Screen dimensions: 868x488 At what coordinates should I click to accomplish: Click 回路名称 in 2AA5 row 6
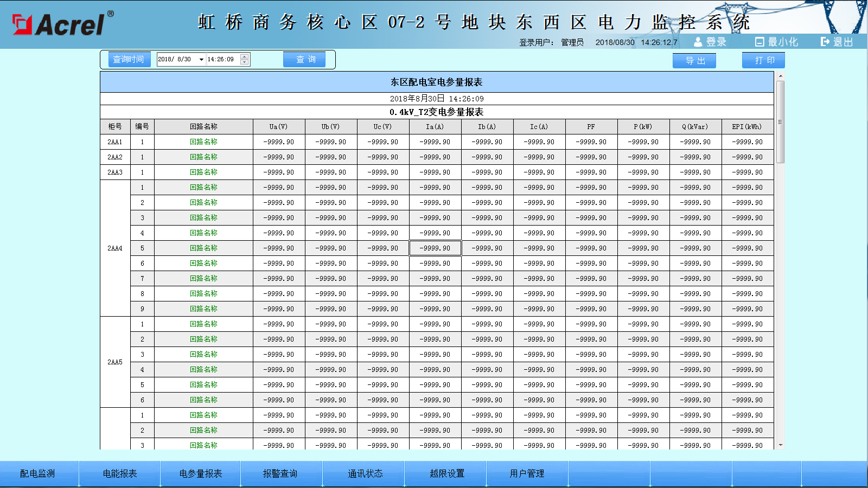coord(204,400)
